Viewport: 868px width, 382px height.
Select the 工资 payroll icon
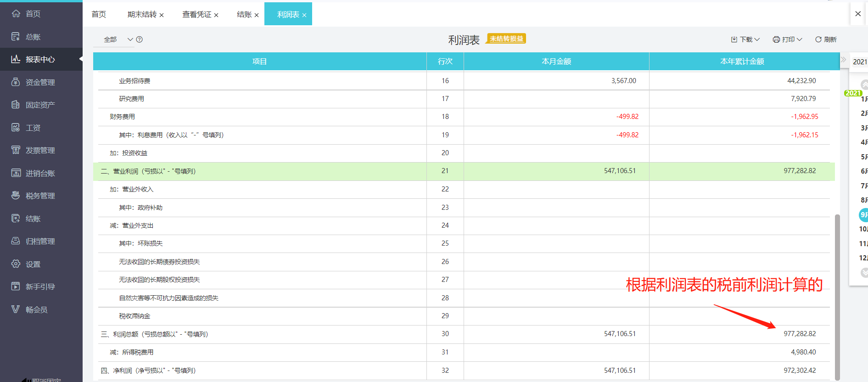point(16,128)
